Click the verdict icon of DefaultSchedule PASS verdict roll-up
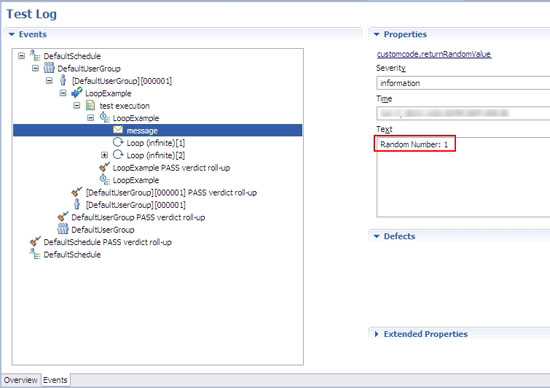The width and height of the screenshot is (550, 388). pos(35,241)
